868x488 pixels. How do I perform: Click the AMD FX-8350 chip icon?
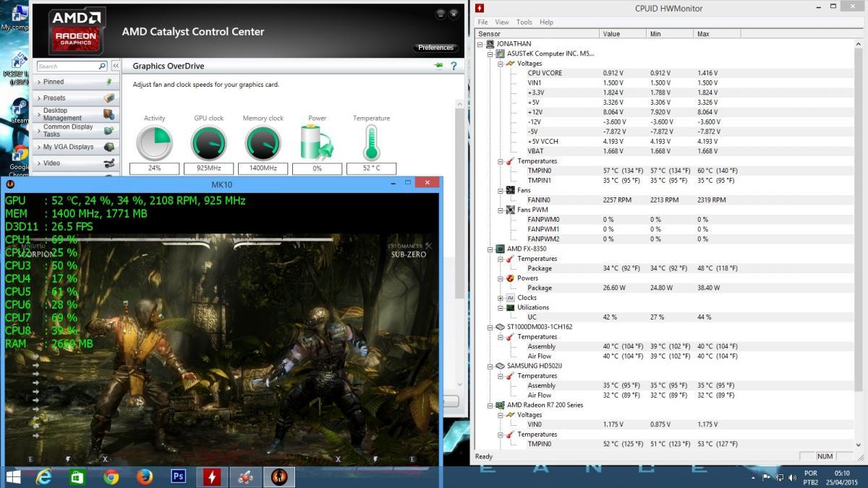pyautogui.click(x=500, y=249)
